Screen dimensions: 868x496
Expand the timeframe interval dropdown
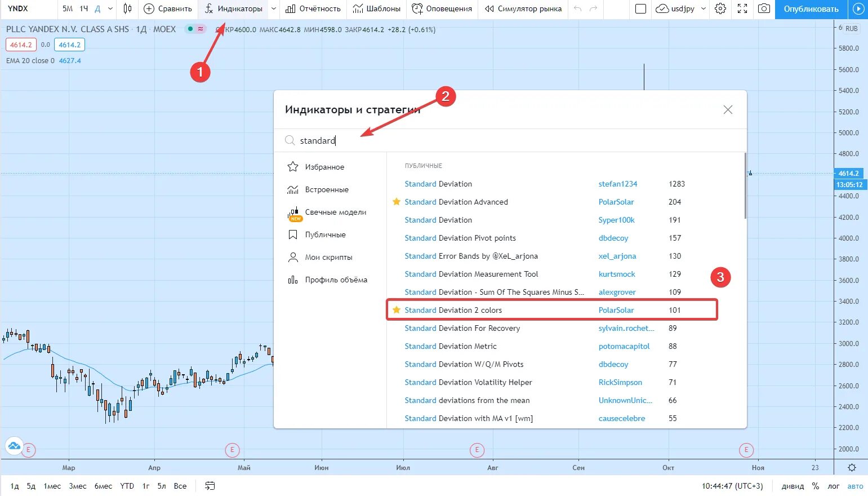point(110,8)
